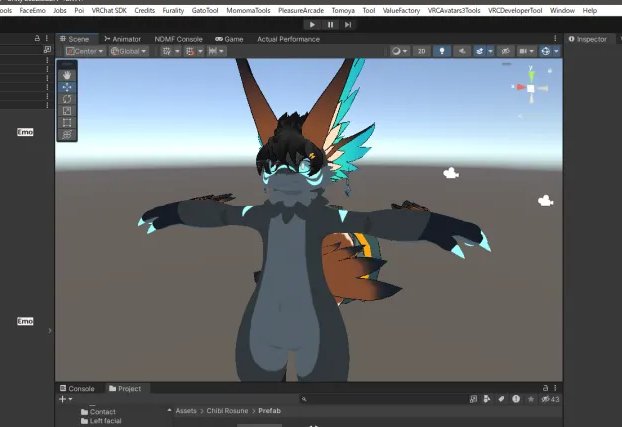Open the NDMF Console tab
This screenshot has width=622, height=427.
click(x=178, y=39)
